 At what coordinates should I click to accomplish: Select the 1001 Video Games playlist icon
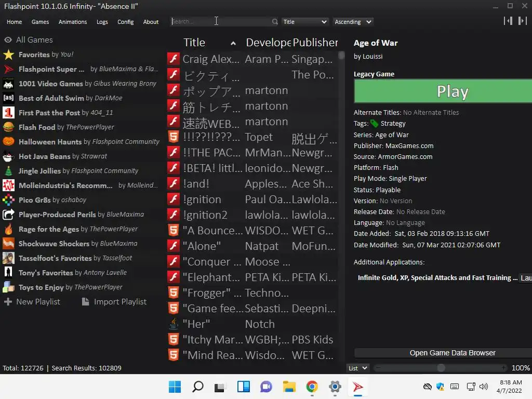[x=8, y=84]
